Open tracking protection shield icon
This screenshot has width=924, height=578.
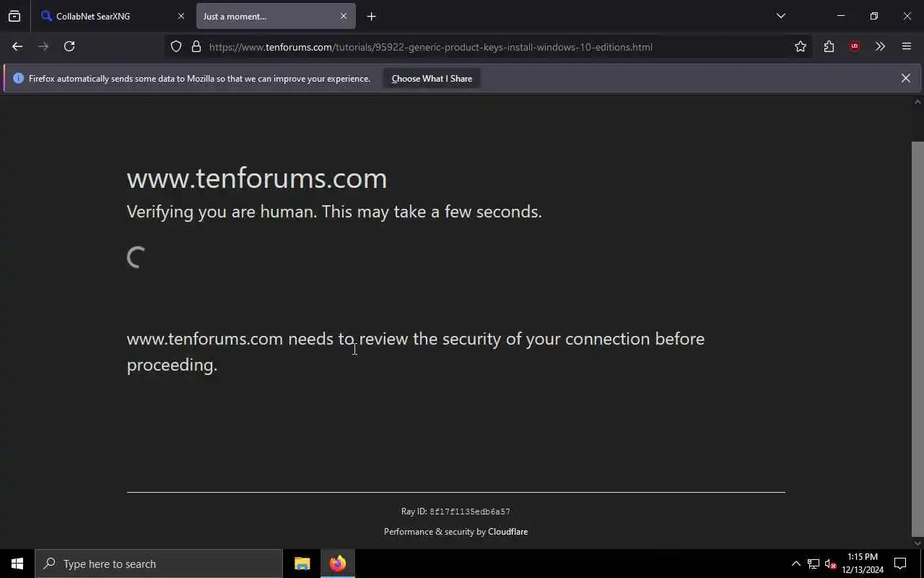pyautogui.click(x=176, y=46)
